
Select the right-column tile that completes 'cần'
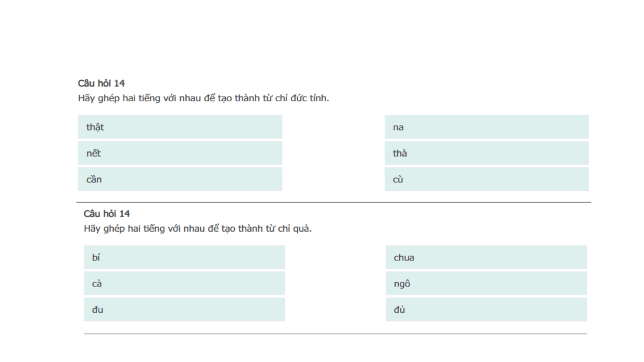486,179
